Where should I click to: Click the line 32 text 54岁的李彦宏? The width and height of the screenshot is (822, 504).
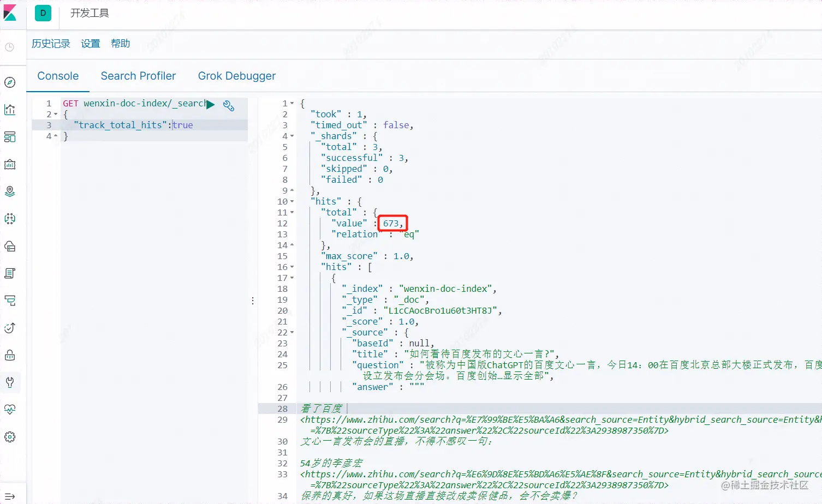[331, 463]
